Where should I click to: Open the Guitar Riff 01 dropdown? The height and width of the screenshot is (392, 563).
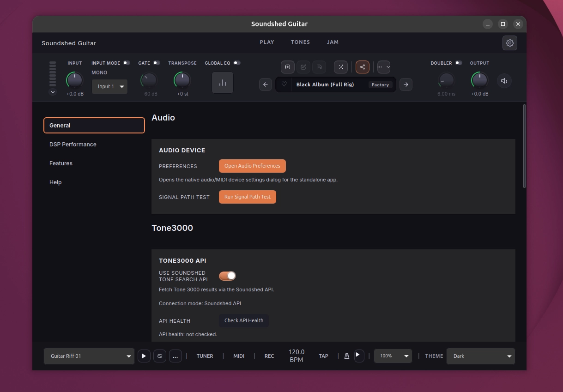pos(89,356)
